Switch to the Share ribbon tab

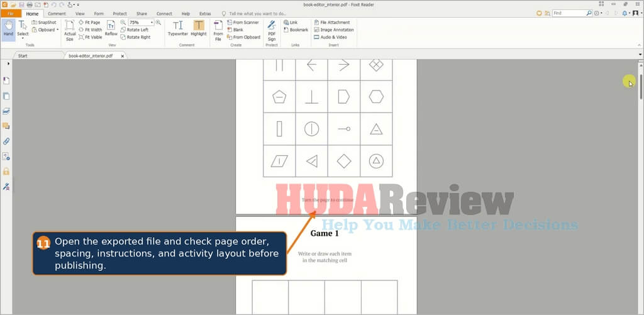point(142,14)
